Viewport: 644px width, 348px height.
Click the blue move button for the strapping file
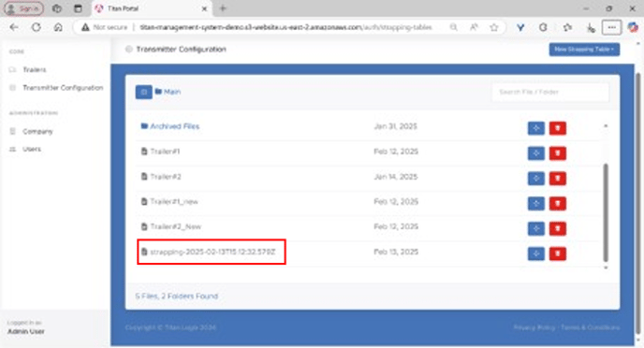pos(536,254)
